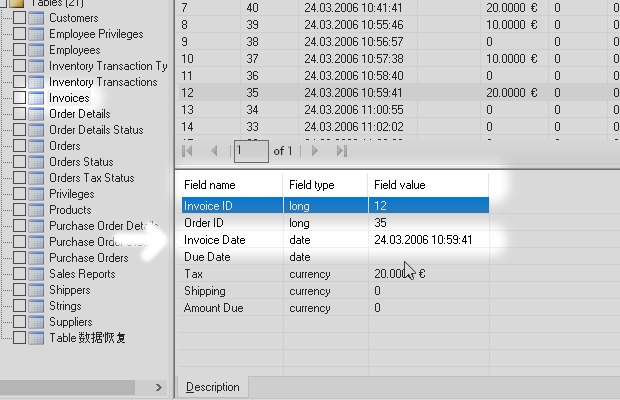
Task: Check the Invoices table checkbox
Action: 20,98
